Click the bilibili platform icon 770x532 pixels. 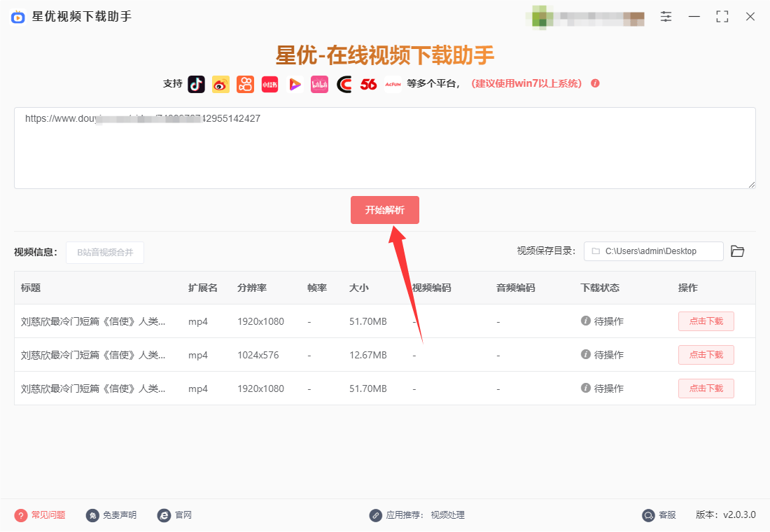point(319,84)
